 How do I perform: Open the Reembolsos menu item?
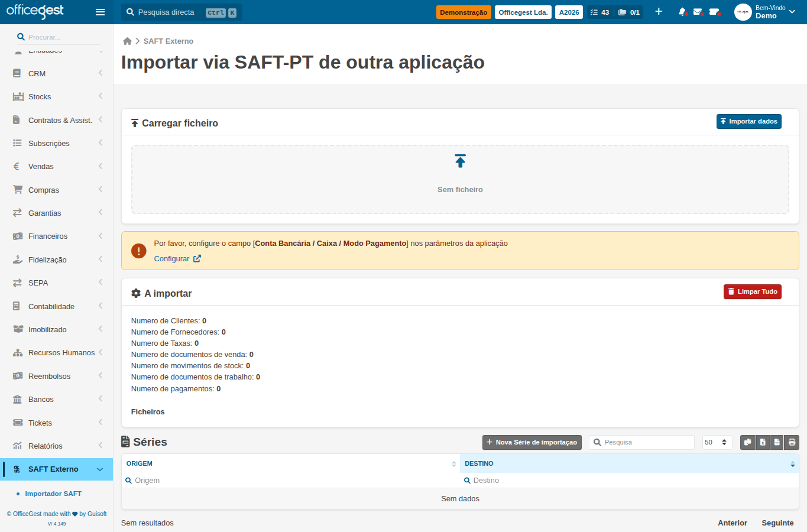click(x=56, y=376)
